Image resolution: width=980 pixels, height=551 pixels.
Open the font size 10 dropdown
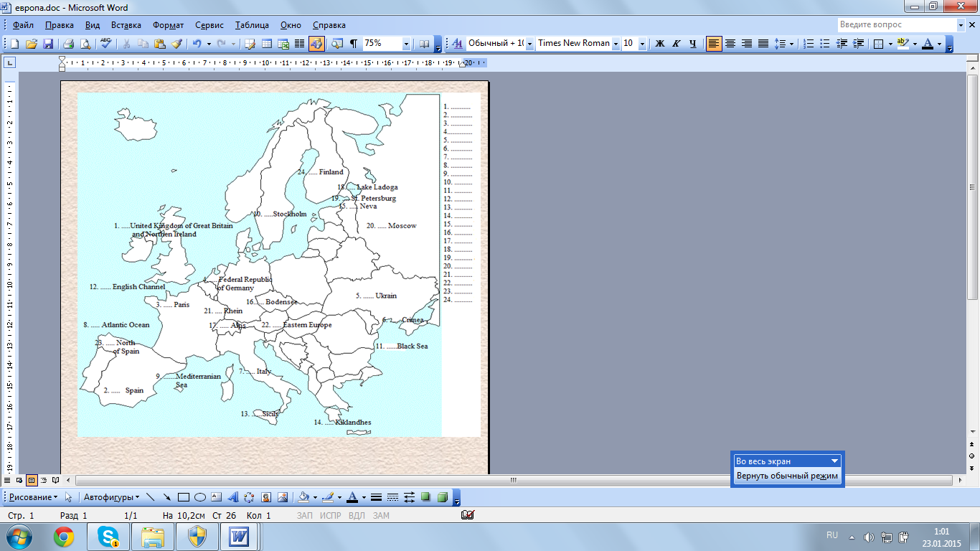pyautogui.click(x=642, y=44)
